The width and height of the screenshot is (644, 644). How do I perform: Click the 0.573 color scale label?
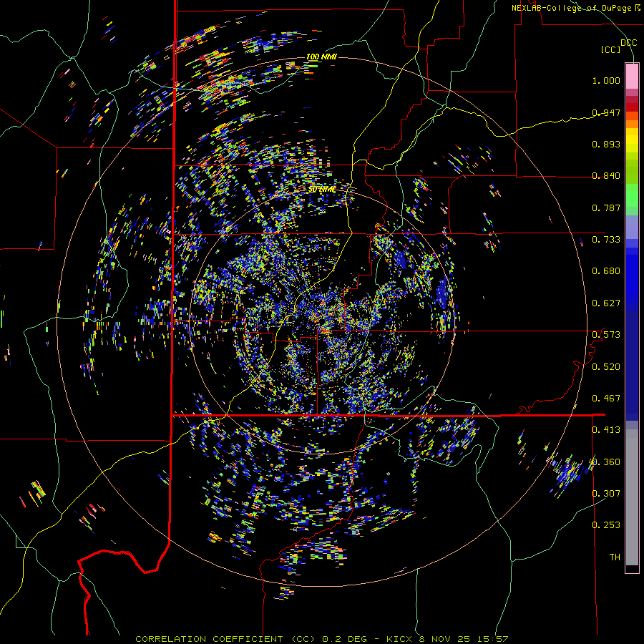606,335
